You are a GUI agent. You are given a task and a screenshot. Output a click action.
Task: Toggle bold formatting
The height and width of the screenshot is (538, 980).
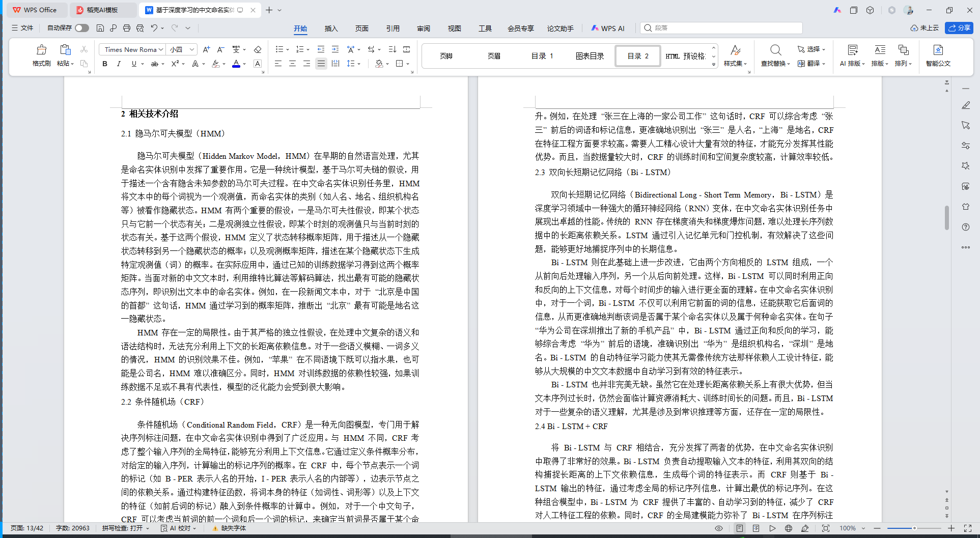(x=105, y=64)
